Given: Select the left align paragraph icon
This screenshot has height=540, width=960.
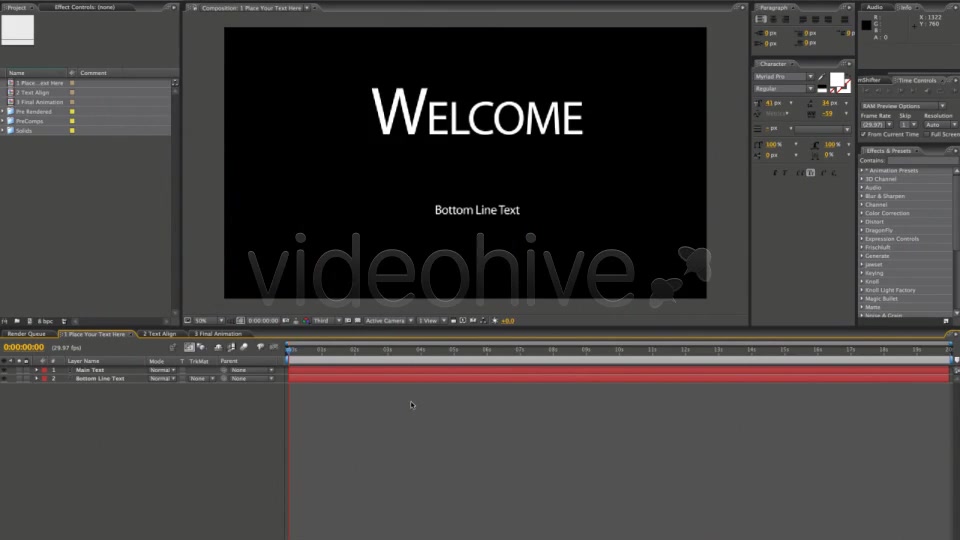Looking at the screenshot, I should [760, 19].
